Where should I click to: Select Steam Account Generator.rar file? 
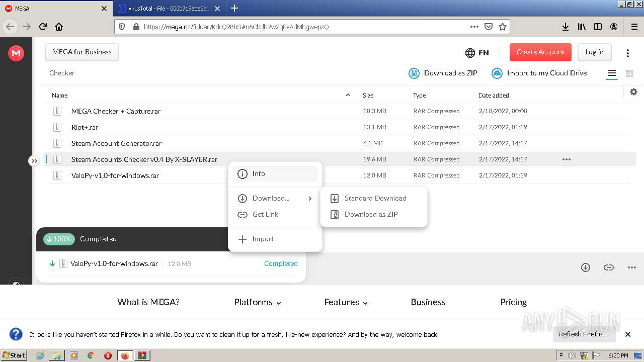click(x=340, y=143)
